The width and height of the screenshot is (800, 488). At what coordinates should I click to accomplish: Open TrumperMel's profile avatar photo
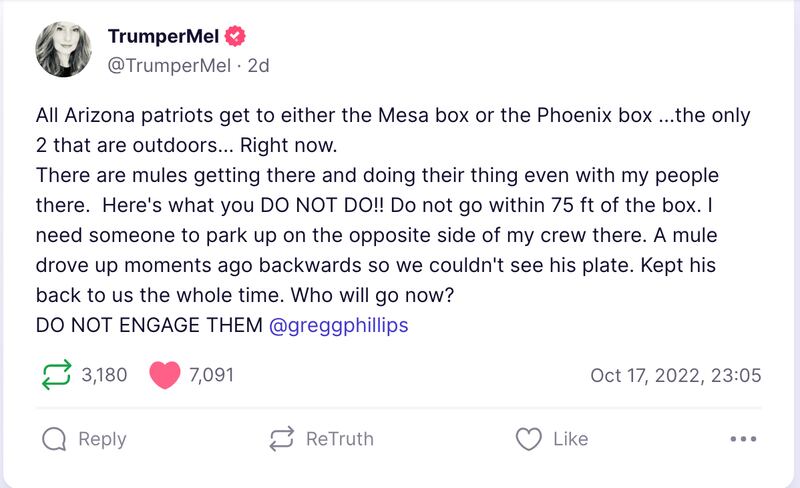pyautogui.click(x=65, y=50)
